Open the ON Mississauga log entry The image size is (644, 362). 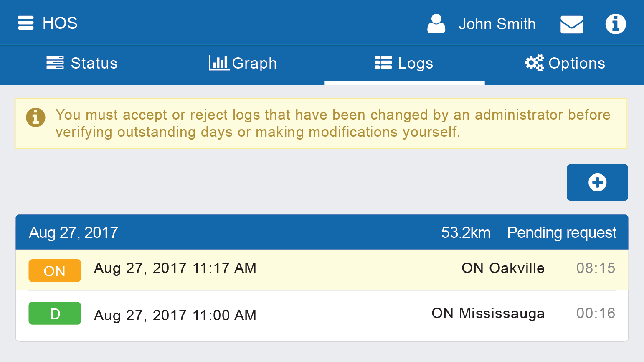tap(487, 314)
